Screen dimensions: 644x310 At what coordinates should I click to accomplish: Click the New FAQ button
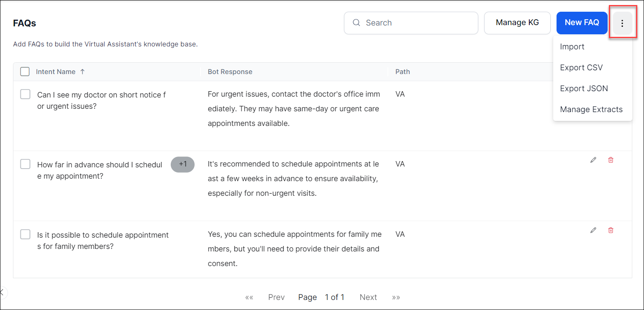pos(582,23)
